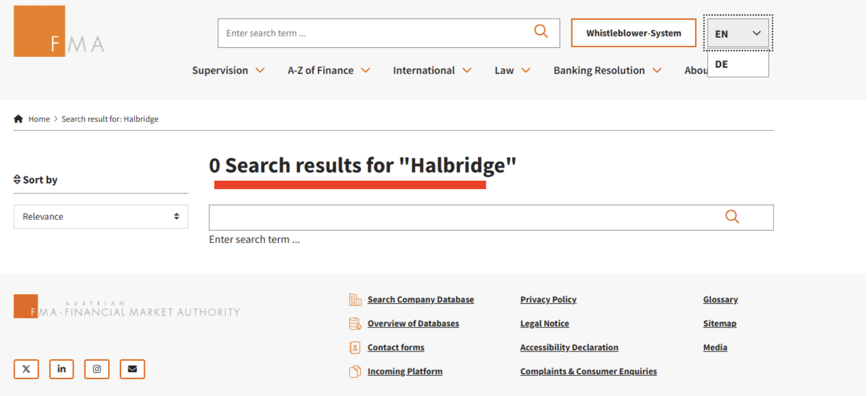Visit the Glossary page
Viewport: 868px width, 396px height.
pyautogui.click(x=720, y=299)
